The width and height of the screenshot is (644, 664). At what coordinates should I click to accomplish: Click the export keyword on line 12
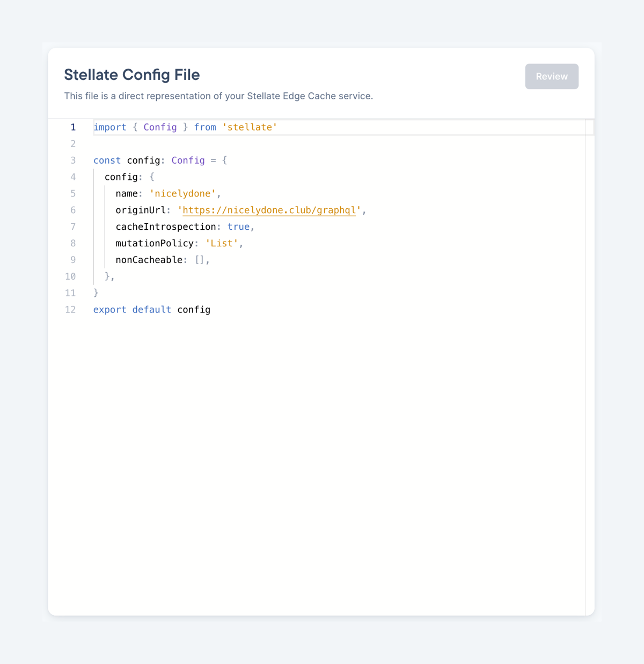pyautogui.click(x=109, y=309)
